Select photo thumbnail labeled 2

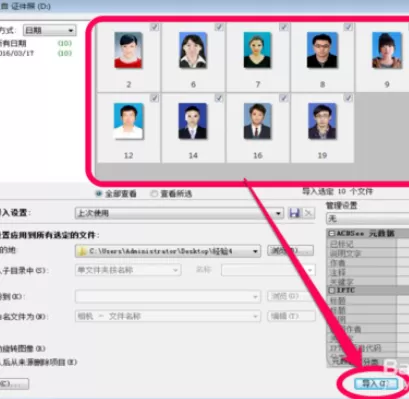pyautogui.click(x=128, y=50)
